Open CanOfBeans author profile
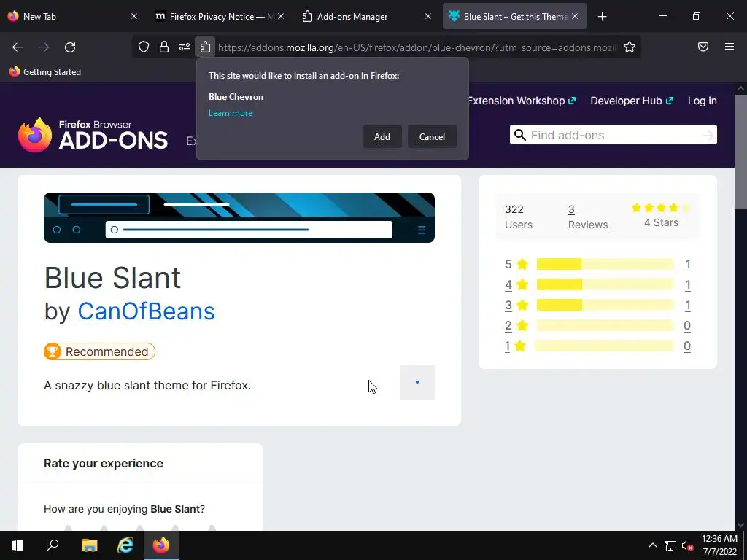 pyautogui.click(x=146, y=311)
